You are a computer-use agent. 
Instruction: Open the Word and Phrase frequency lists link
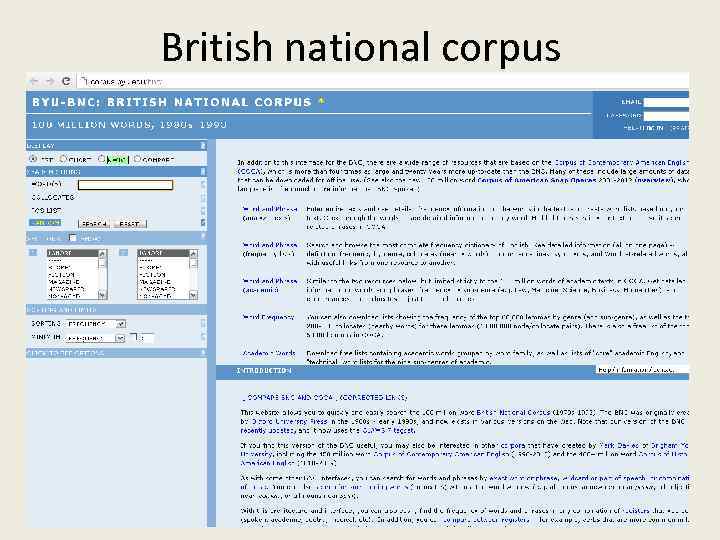tap(270, 249)
